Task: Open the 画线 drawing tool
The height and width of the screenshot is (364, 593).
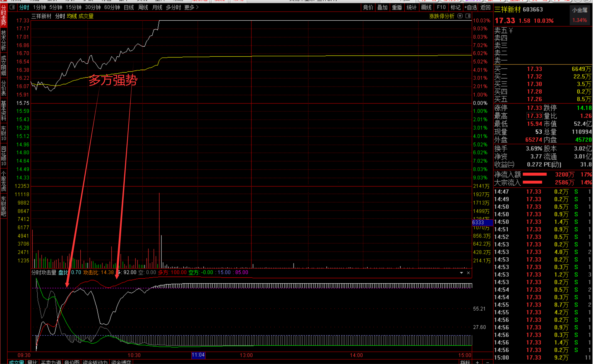Action: pyautogui.click(x=426, y=8)
